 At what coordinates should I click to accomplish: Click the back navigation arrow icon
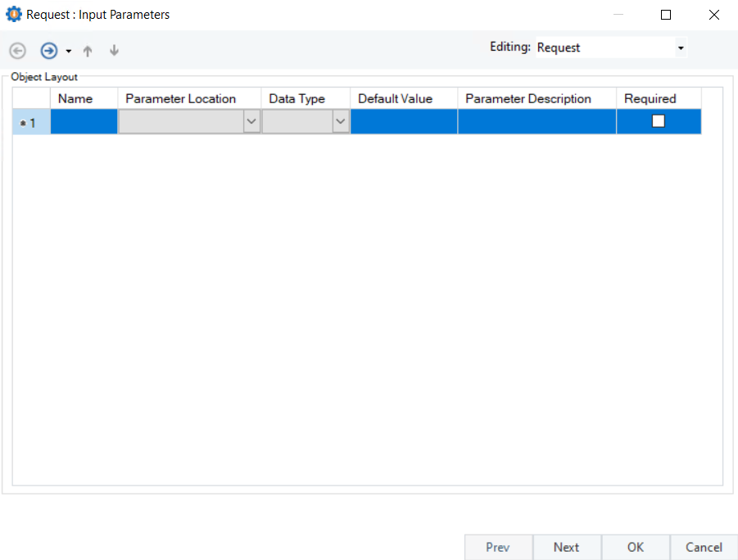[x=18, y=51]
